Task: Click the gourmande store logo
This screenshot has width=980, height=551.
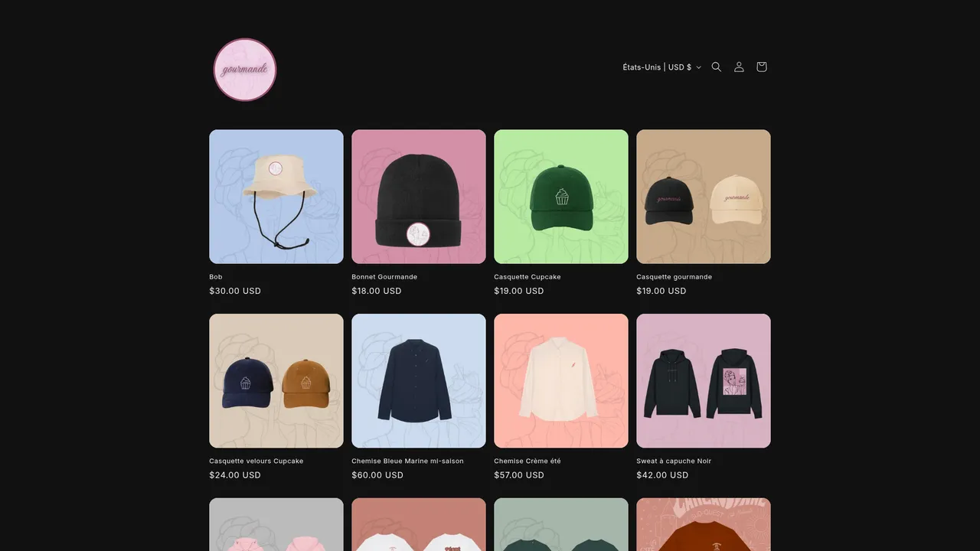Action: click(x=245, y=70)
